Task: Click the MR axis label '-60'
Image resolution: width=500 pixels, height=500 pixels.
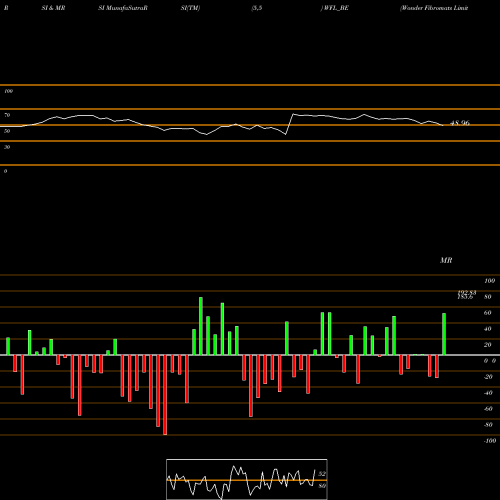Action: coord(488,409)
